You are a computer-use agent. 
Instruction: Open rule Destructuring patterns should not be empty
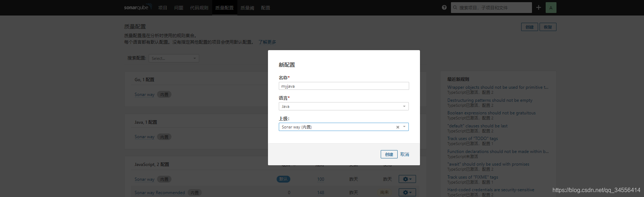[490, 100]
